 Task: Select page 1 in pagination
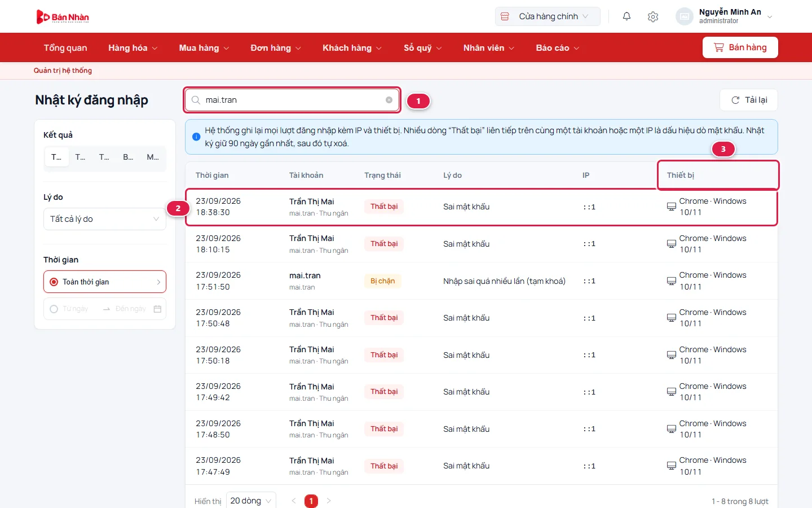tap(311, 501)
